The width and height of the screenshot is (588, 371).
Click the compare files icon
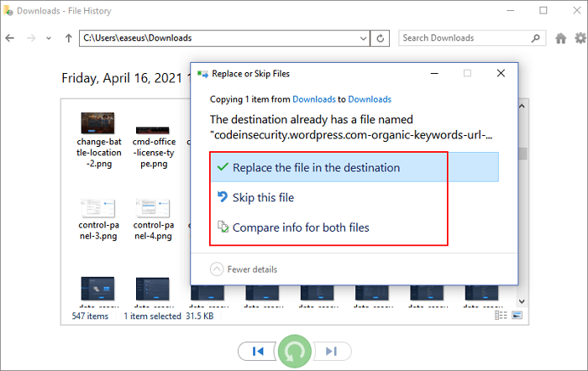(x=223, y=227)
